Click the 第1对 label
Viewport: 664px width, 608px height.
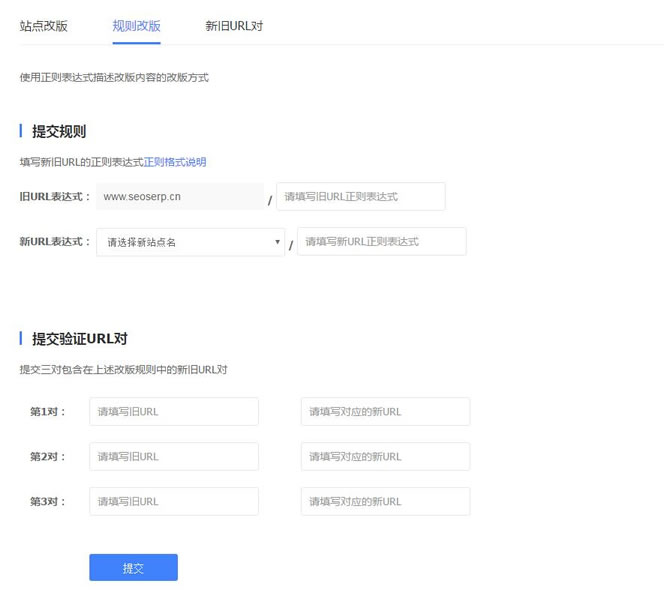tap(47, 412)
